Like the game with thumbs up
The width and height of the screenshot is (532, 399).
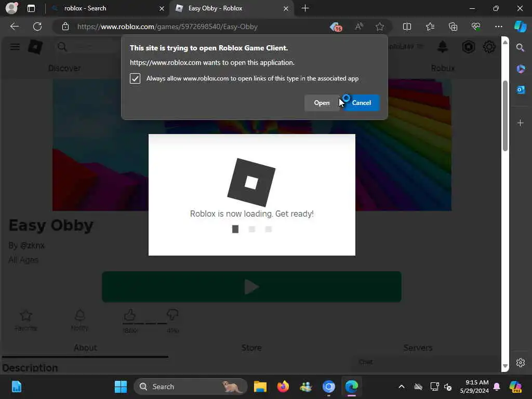130,315
